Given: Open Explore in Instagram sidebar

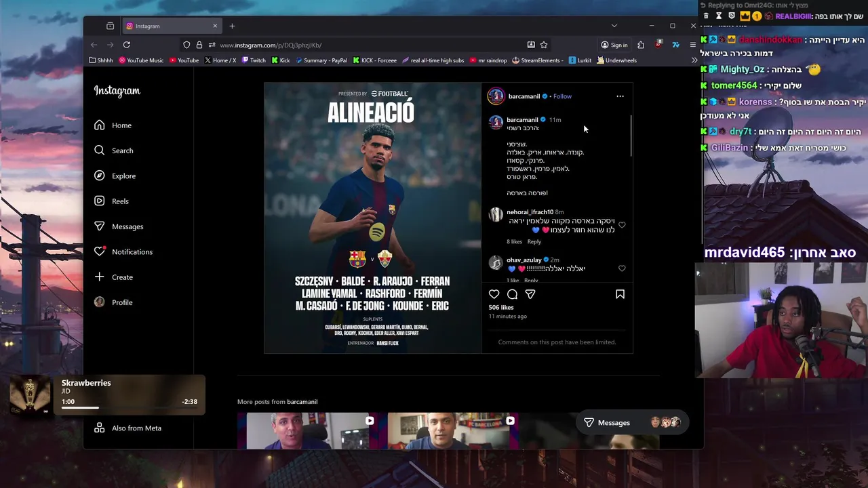Looking at the screenshot, I should (115, 176).
